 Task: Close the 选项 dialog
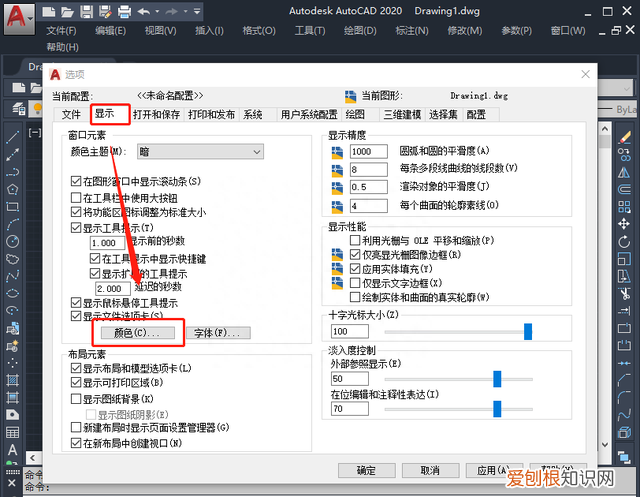pyautogui.click(x=585, y=74)
